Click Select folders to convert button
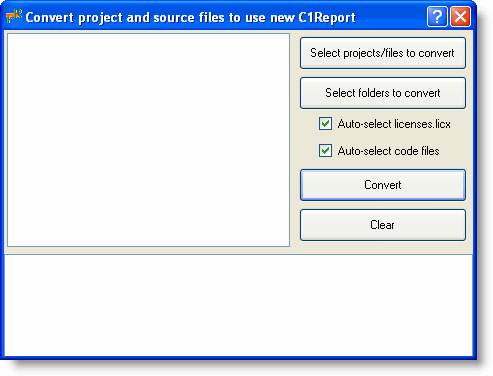The height and width of the screenshot is (376, 493). (x=383, y=93)
